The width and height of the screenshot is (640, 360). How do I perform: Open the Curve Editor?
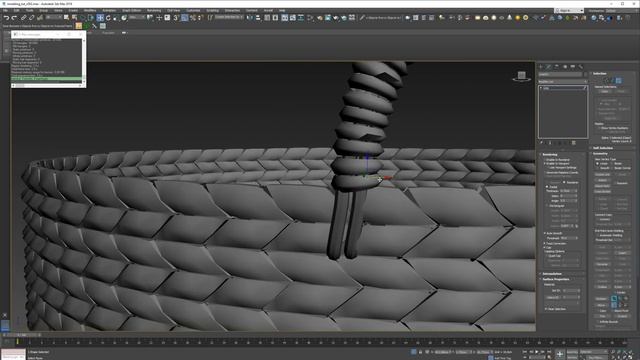click(x=293, y=18)
